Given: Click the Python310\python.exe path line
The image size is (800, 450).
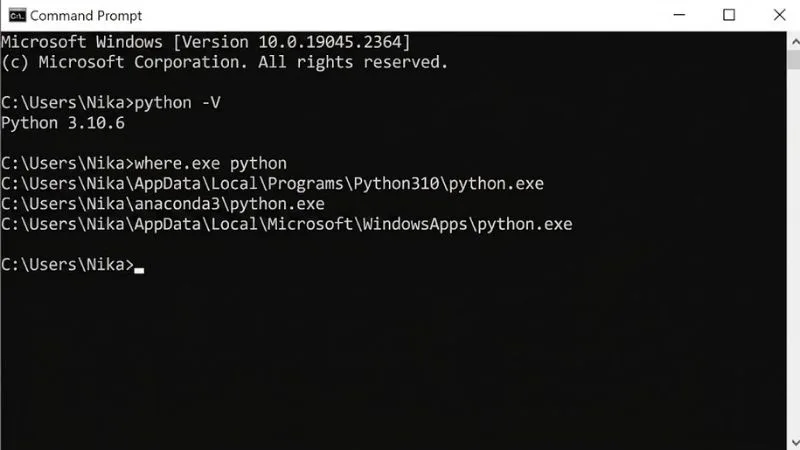Looking at the screenshot, I should [272, 184].
